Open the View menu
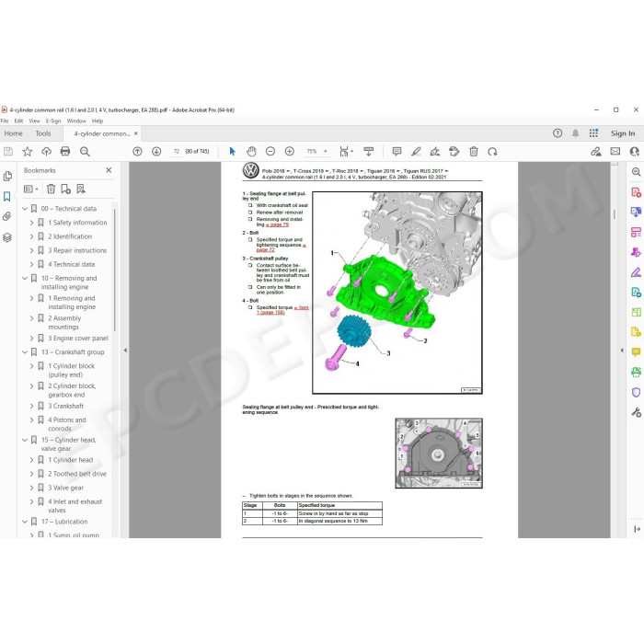Screen dimensions: 644x644 (35, 121)
